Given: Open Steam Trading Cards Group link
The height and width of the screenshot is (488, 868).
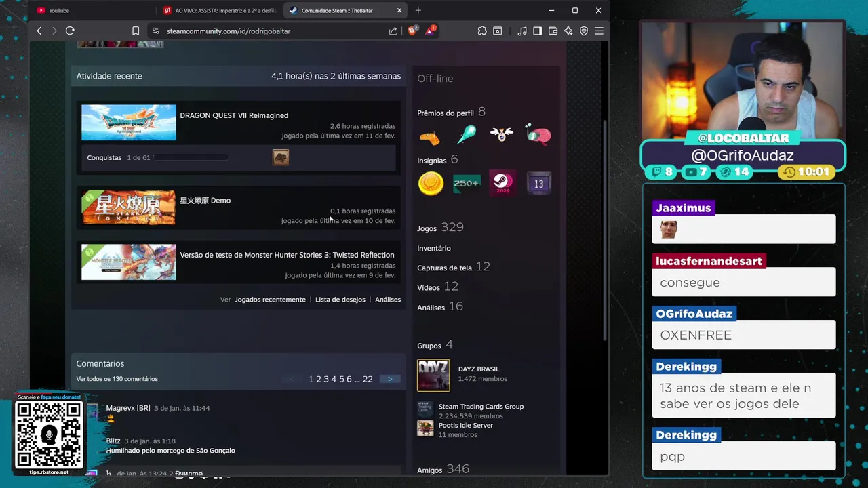Looking at the screenshot, I should pos(481,407).
